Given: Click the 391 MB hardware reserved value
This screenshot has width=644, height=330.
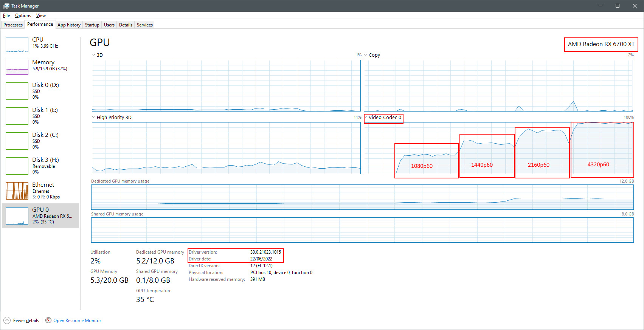Looking at the screenshot, I should point(258,279).
